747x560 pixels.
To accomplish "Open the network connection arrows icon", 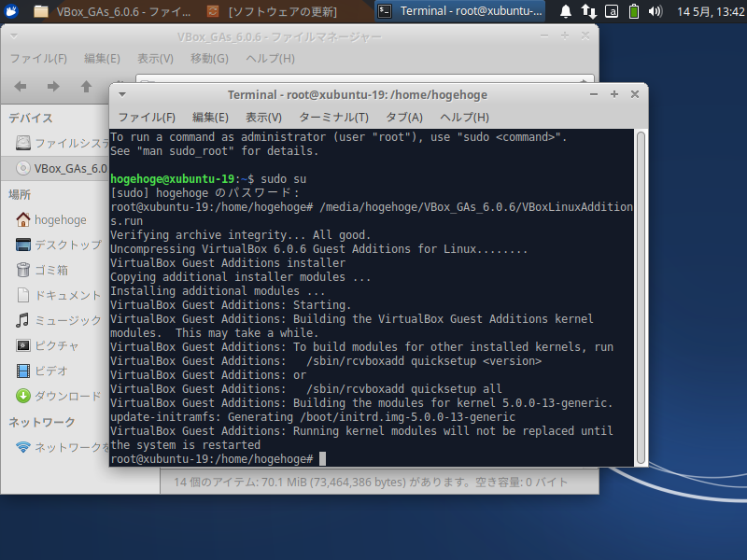I will (588, 11).
